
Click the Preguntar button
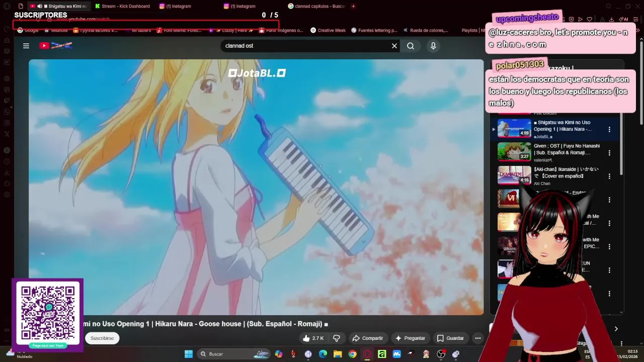pyautogui.click(x=411, y=338)
